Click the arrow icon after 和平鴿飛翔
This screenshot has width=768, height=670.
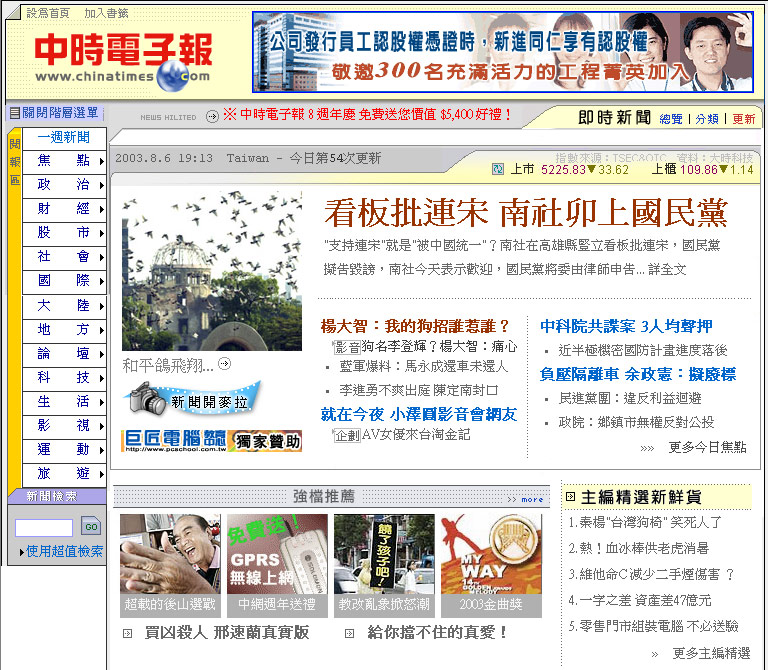point(224,364)
